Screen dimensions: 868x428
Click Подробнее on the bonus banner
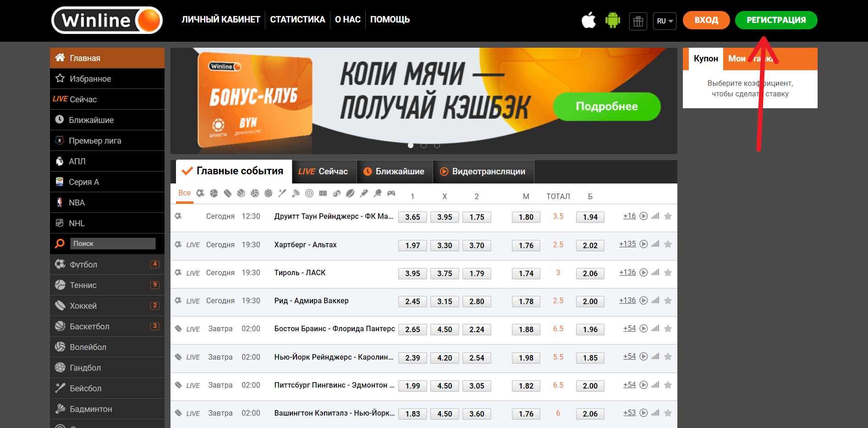(x=607, y=106)
